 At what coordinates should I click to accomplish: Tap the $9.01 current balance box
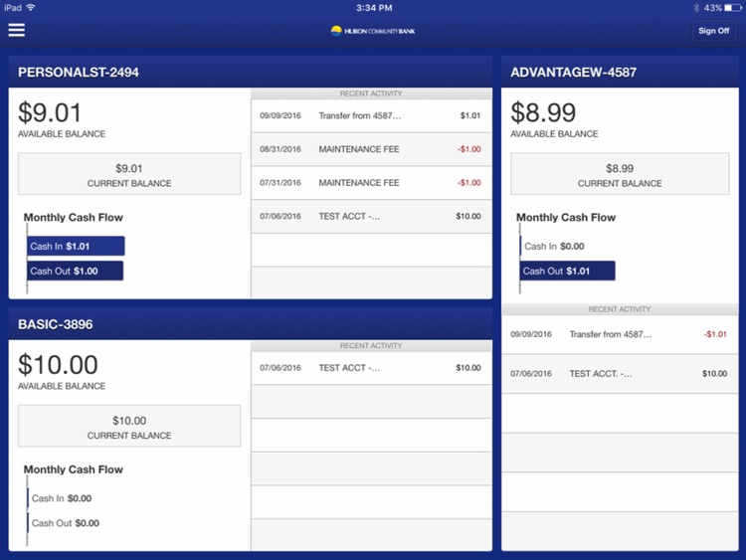(x=129, y=174)
